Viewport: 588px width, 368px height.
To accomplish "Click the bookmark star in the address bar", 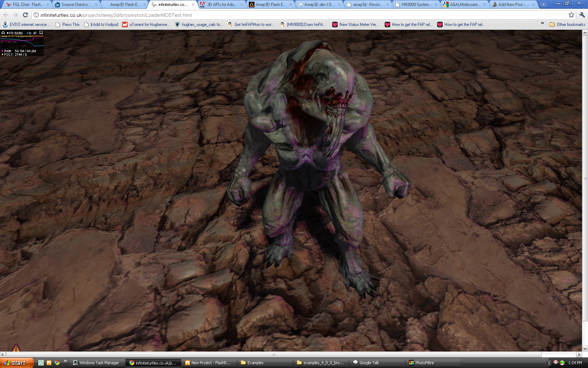I will click(x=571, y=15).
